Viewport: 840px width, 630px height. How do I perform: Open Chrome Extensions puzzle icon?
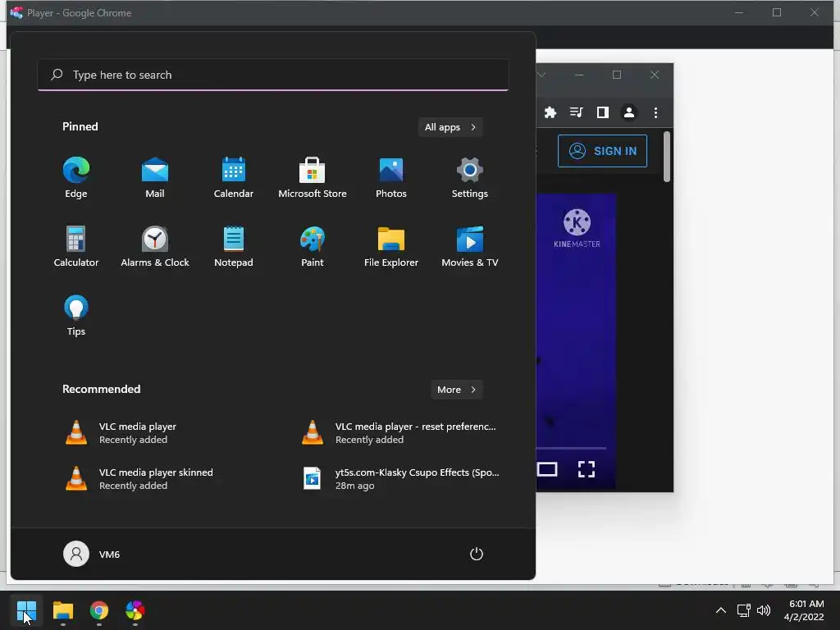click(x=550, y=112)
